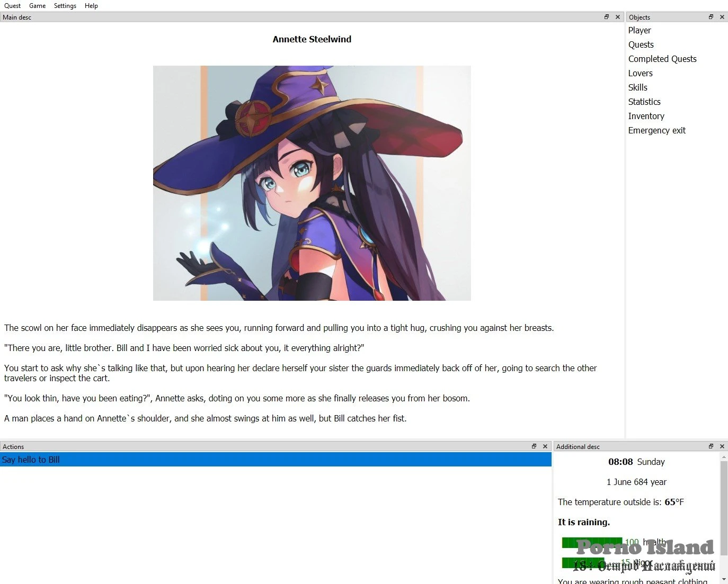Undock the Objects panel
This screenshot has height=584, width=728.
click(711, 17)
